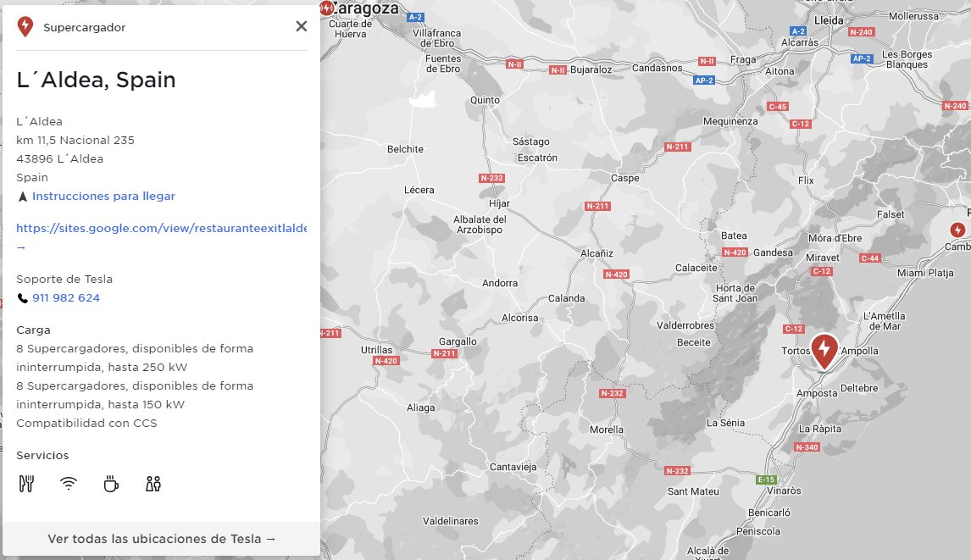This screenshot has width=971, height=560.
Task: Click the N-340 road shield near La Ràpita
Action: click(x=807, y=447)
